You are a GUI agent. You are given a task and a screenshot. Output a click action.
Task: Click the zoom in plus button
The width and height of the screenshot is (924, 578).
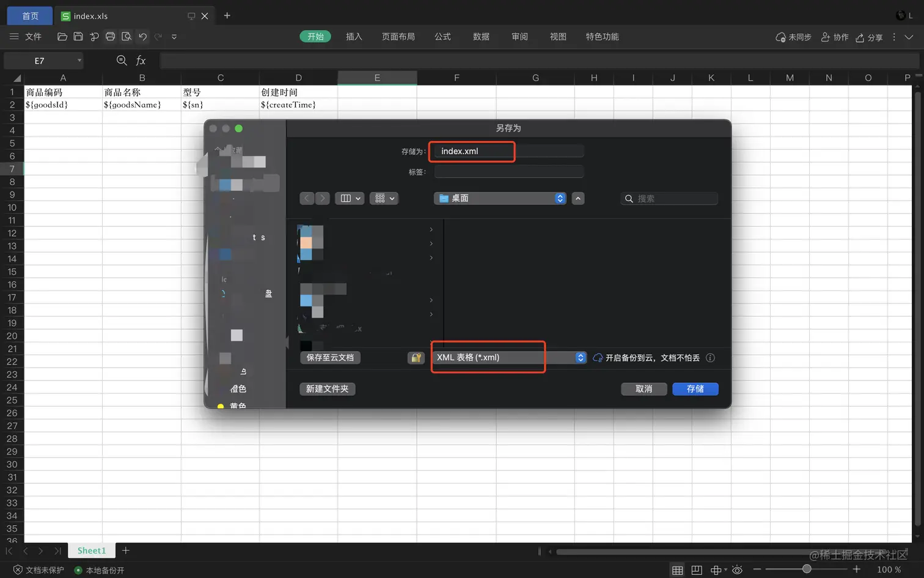point(857,569)
